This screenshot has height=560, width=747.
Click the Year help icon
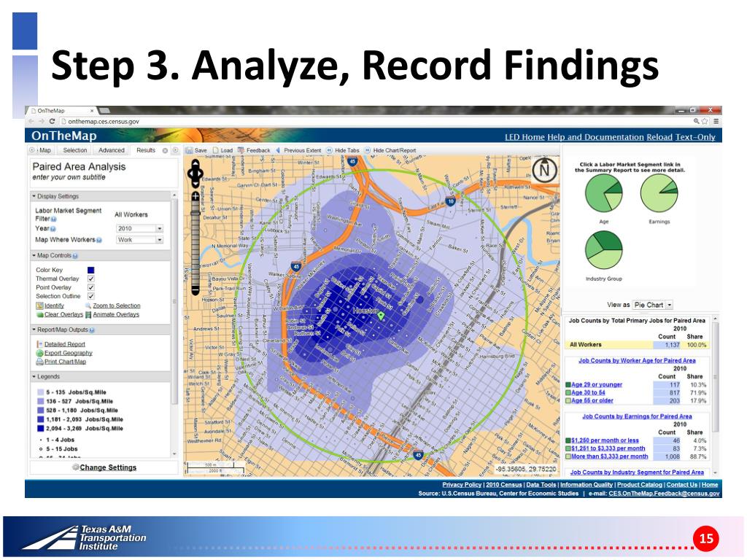tap(53, 229)
